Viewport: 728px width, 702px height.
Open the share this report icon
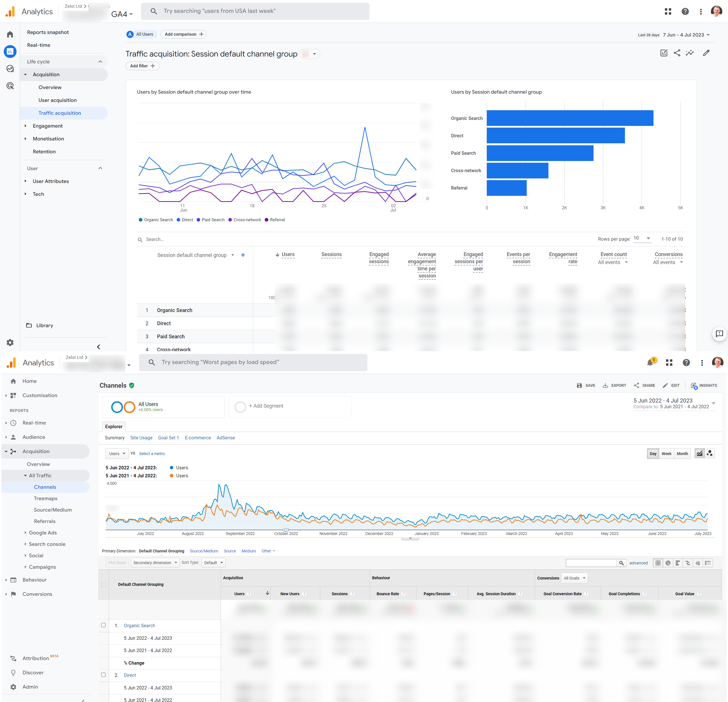[677, 53]
